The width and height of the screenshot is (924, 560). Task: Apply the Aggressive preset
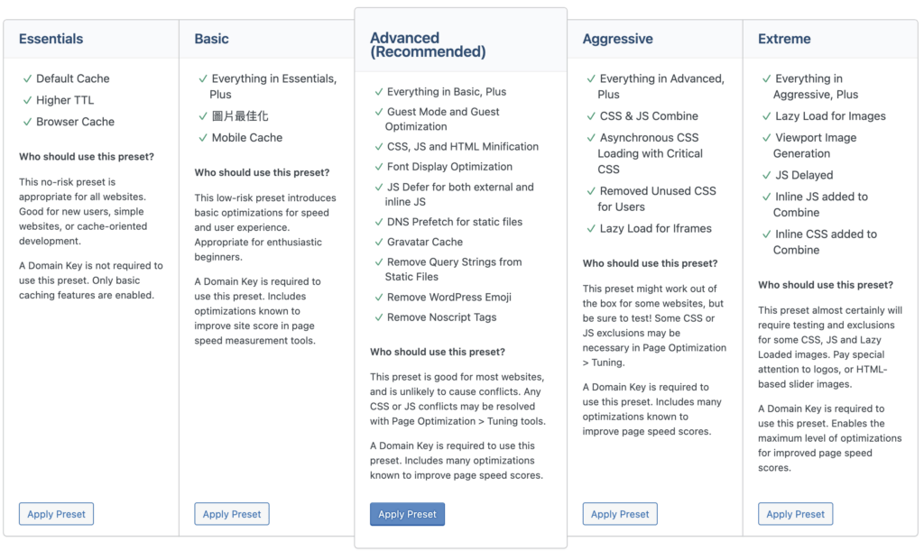point(620,514)
